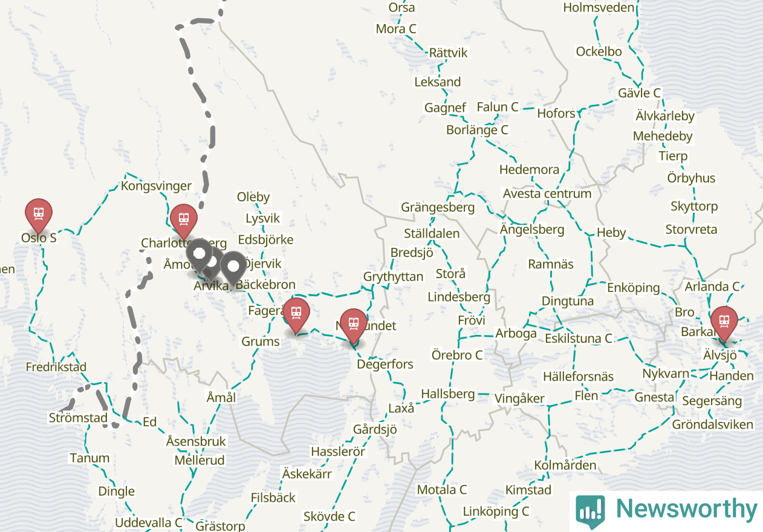
Task: Select the Eskilstuna C station label
Action: tap(579, 339)
